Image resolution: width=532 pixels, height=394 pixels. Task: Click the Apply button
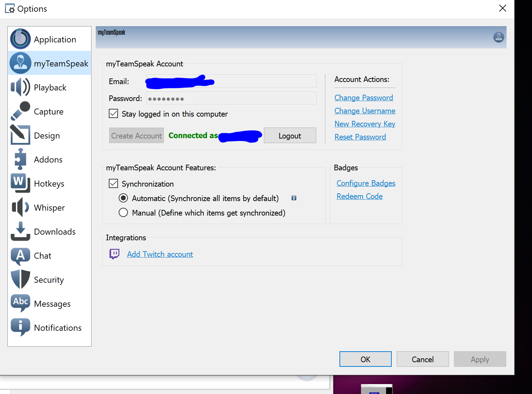pos(480,359)
